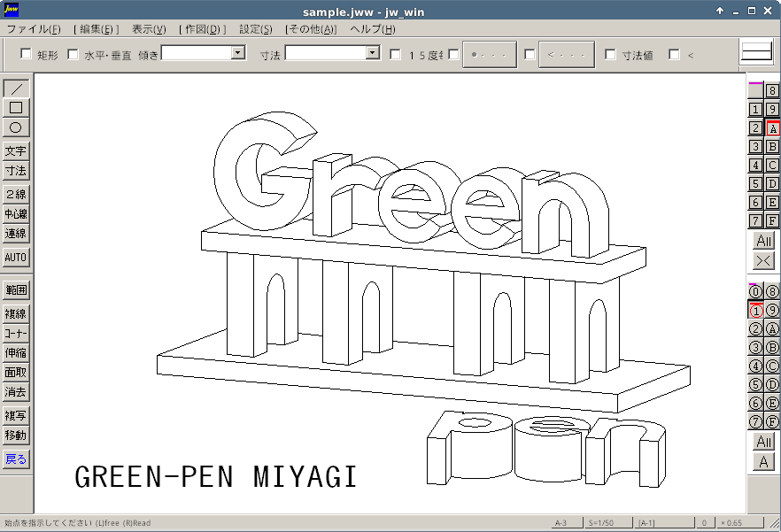Click circled layer button C

click(772, 366)
